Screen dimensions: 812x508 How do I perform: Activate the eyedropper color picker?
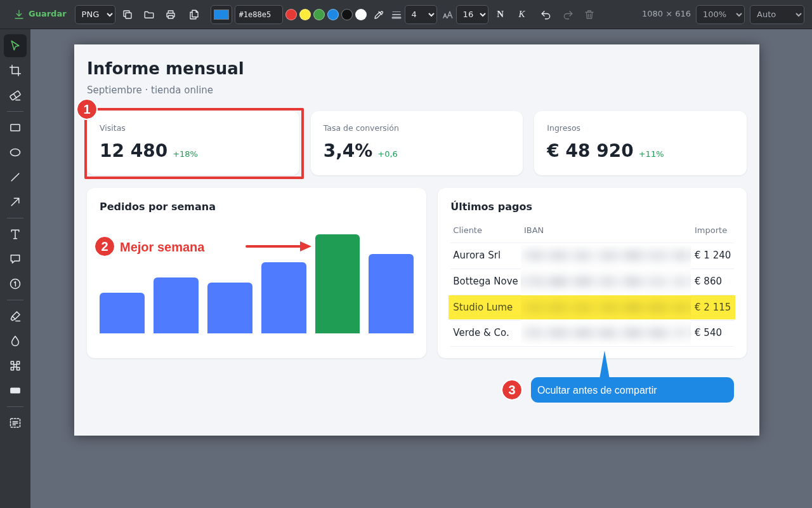click(379, 15)
